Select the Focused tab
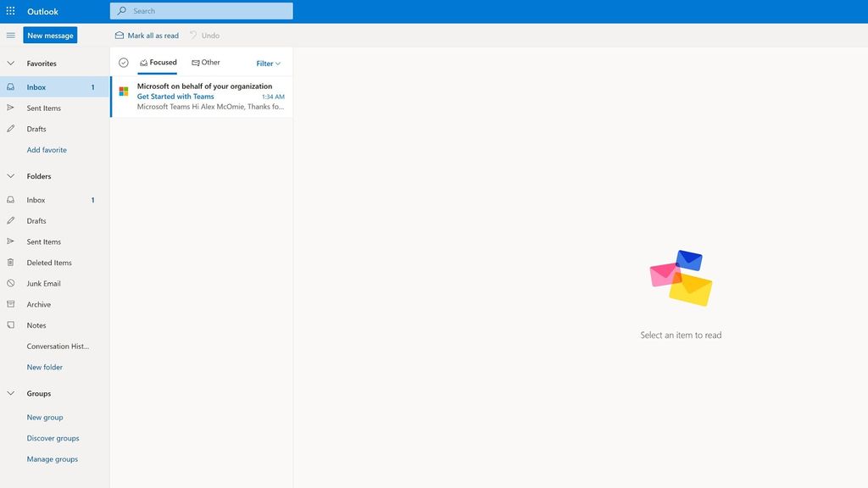The height and width of the screenshot is (488, 868). pos(159,61)
